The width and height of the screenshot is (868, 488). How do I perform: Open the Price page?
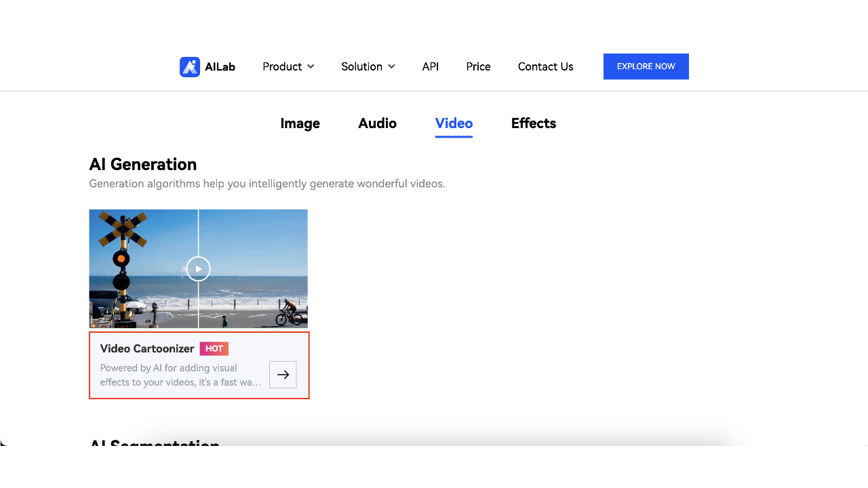(x=477, y=66)
